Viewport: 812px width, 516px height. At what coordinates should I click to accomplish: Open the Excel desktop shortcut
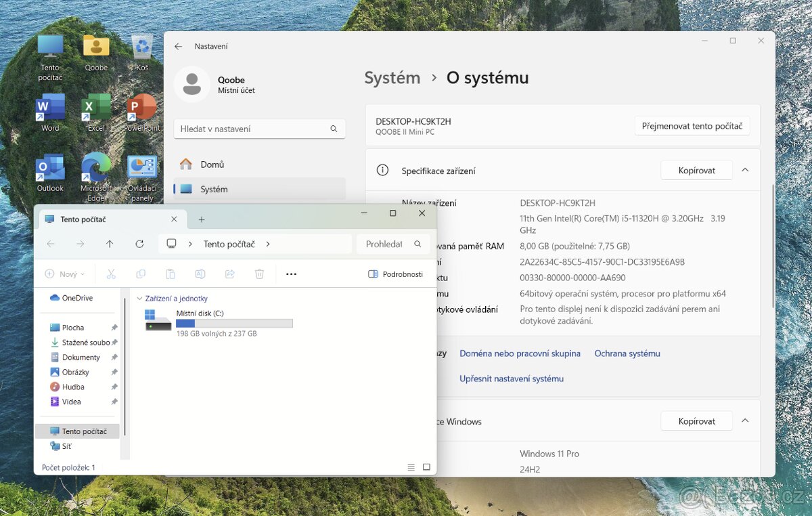point(96,108)
